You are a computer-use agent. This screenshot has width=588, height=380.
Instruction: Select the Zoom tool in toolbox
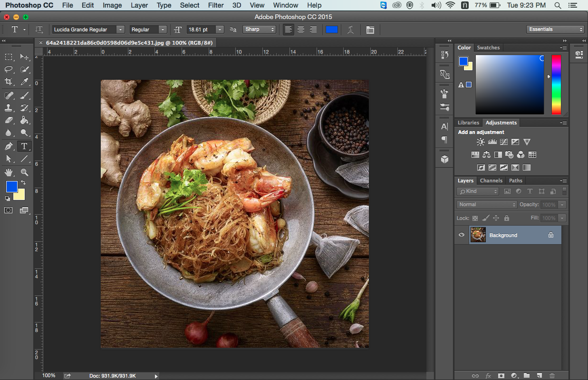[24, 172]
